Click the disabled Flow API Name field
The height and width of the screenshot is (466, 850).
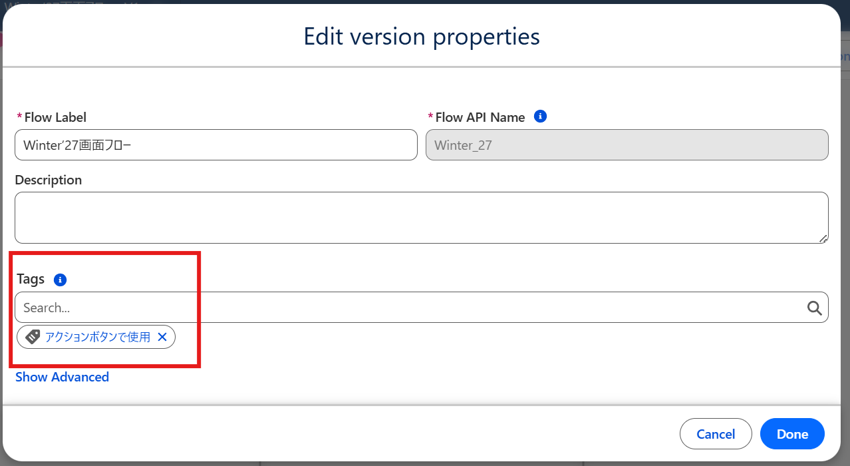point(627,145)
